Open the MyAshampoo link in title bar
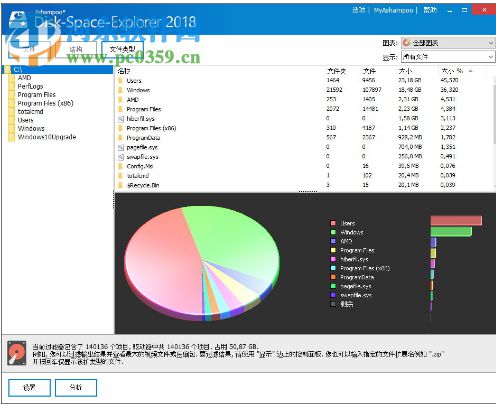496x404 pixels. coord(393,10)
